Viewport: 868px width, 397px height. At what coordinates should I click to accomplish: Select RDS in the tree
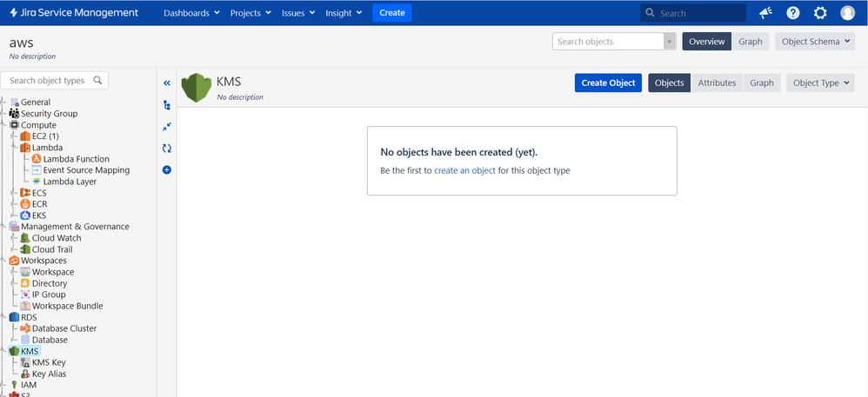[28, 317]
